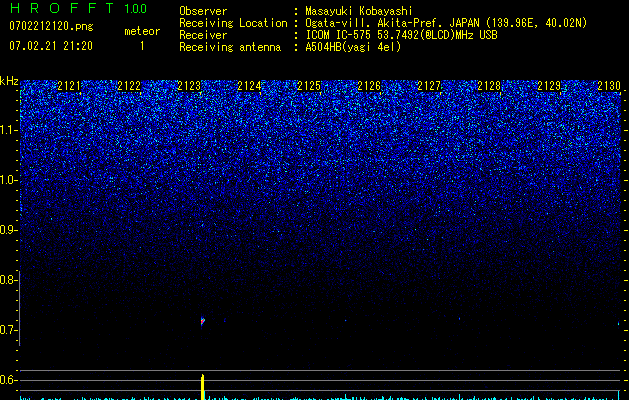
Task: Select the filename 0702212120.png
Action: coord(51,26)
